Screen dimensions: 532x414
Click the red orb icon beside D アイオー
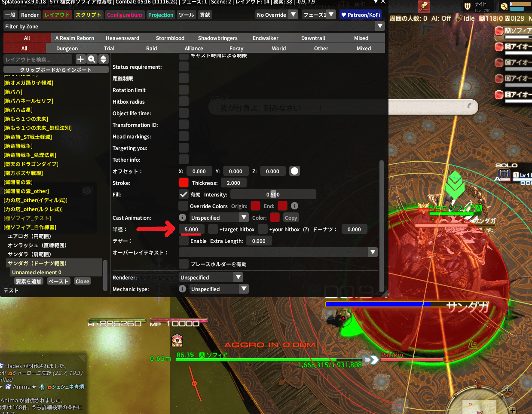tap(499, 79)
